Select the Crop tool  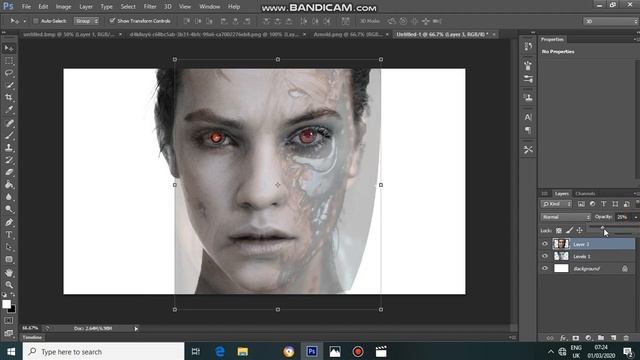pyautogui.click(x=9, y=98)
